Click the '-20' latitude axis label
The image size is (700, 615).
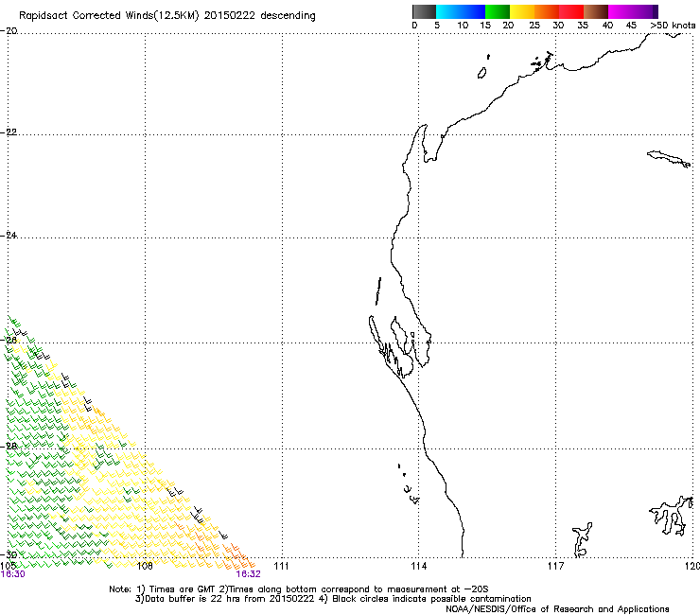(x=9, y=31)
